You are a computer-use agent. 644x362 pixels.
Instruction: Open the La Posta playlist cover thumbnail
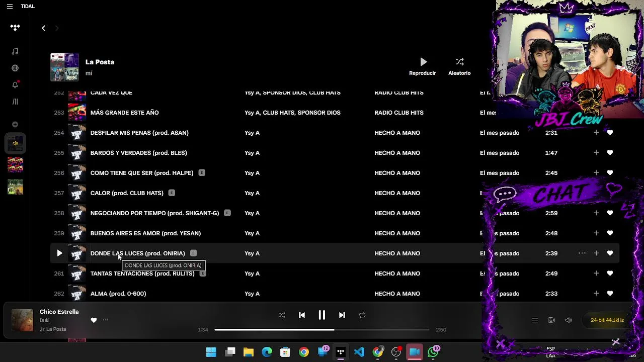pyautogui.click(x=64, y=67)
